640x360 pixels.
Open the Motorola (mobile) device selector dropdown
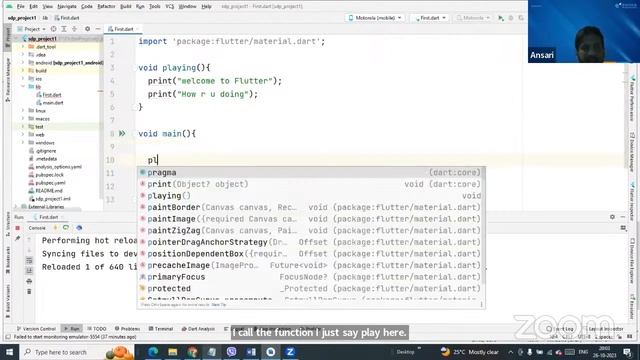pyautogui.click(x=375, y=18)
